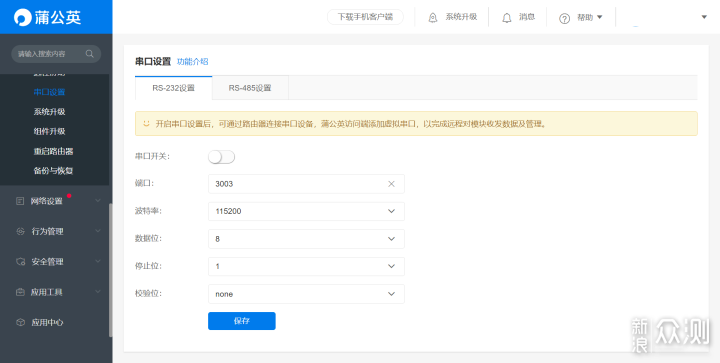Image resolution: width=720 pixels, height=363 pixels.
Task: Click the 应用中心 cube icon
Action: click(20, 322)
